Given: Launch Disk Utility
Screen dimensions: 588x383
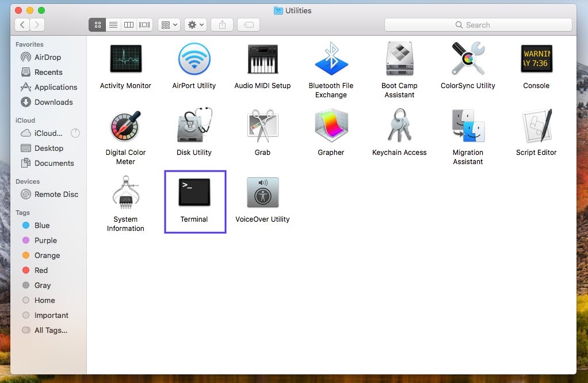Looking at the screenshot, I should coord(194,126).
